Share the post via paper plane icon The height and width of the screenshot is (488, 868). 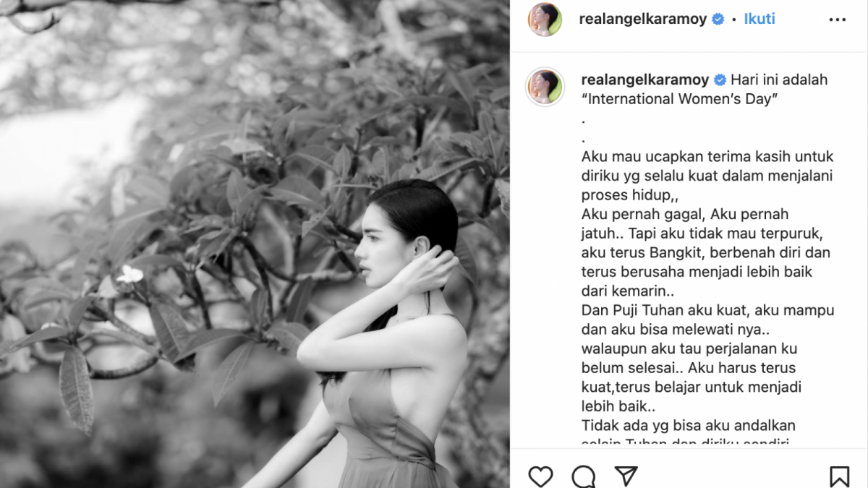coord(626,476)
